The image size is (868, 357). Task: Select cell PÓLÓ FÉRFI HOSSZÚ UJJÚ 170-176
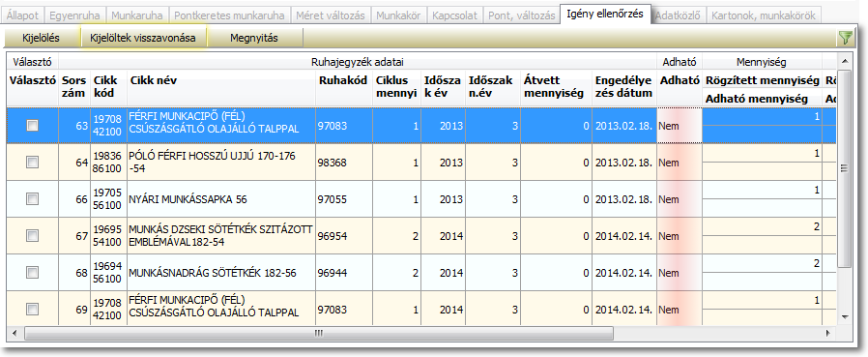click(221, 163)
